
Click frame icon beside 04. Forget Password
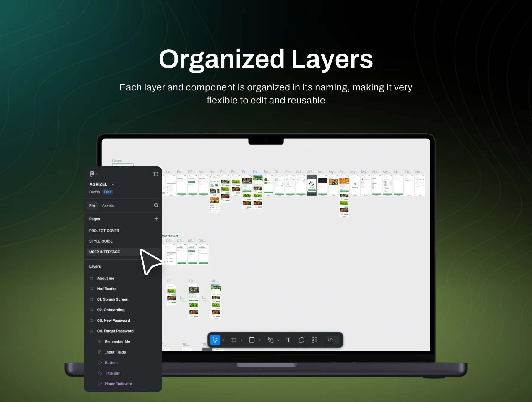click(x=92, y=331)
